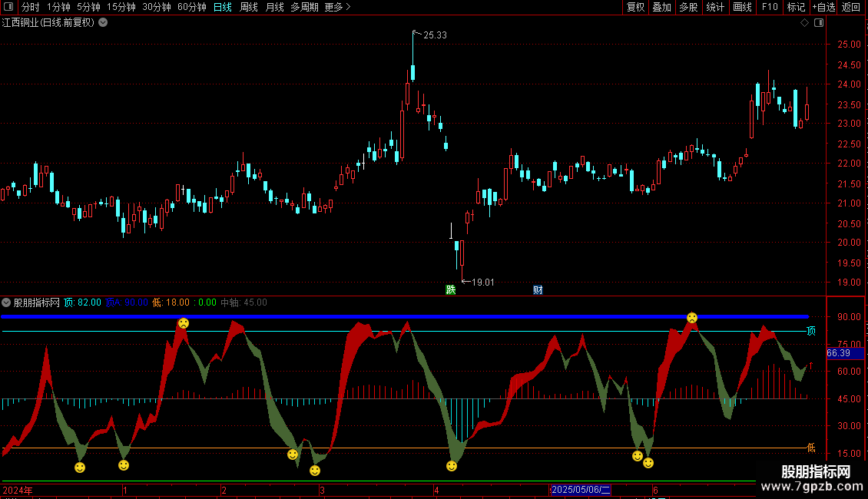
Task: Expand the 更多 periods menu
Action: (337, 7)
